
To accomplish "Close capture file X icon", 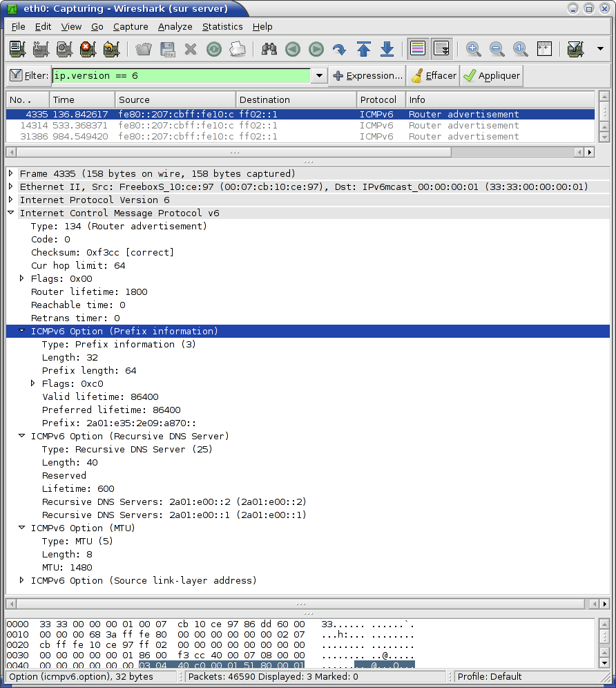I will 191,49.
